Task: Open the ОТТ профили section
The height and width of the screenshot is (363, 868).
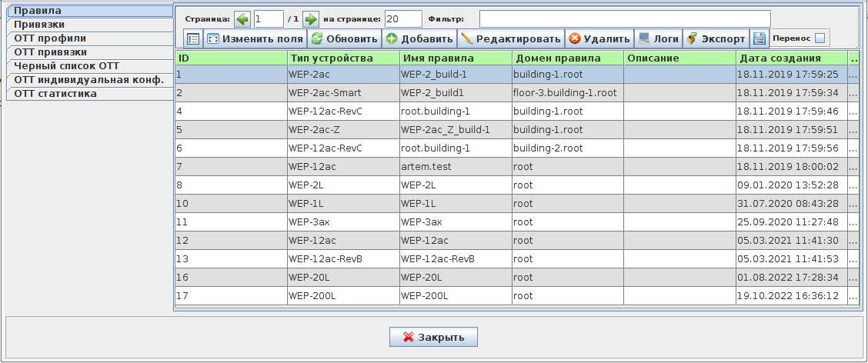Action: (x=90, y=38)
